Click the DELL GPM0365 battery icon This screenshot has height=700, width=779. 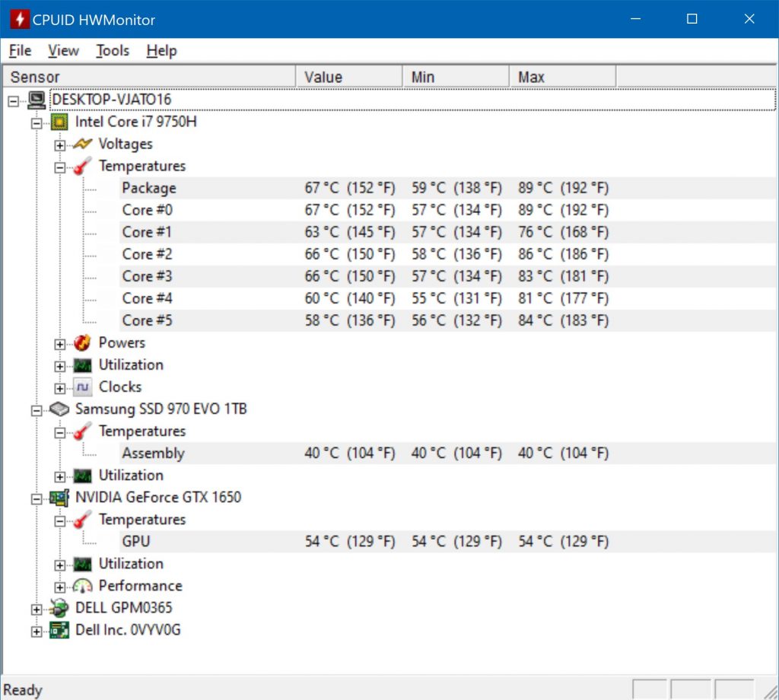[59, 608]
